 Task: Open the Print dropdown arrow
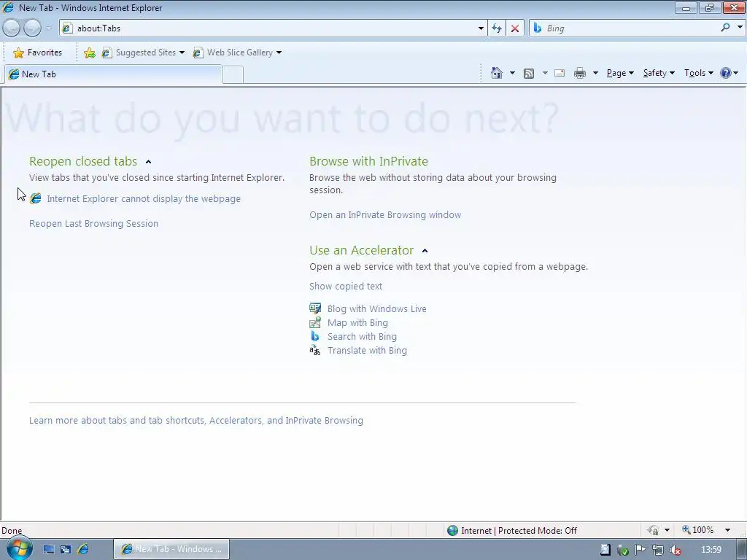click(595, 73)
